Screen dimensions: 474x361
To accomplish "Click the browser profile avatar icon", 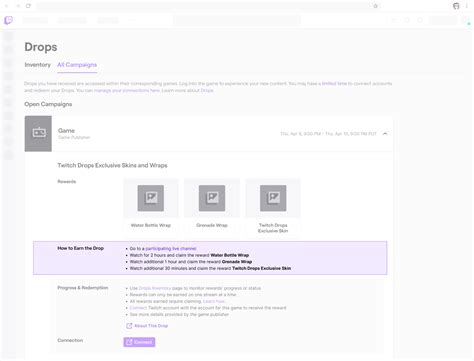I will coord(456,6).
